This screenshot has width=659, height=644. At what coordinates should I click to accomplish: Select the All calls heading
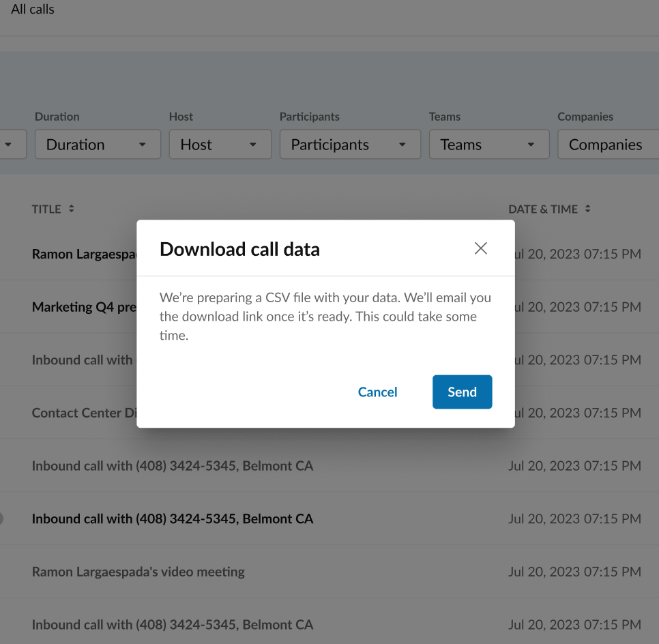[x=32, y=10]
